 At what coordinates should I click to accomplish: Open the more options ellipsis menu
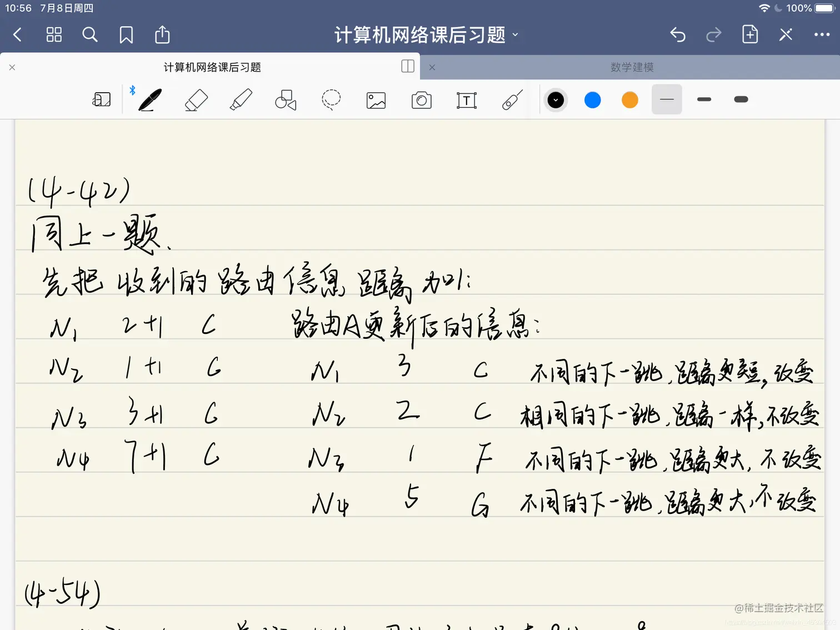point(822,34)
